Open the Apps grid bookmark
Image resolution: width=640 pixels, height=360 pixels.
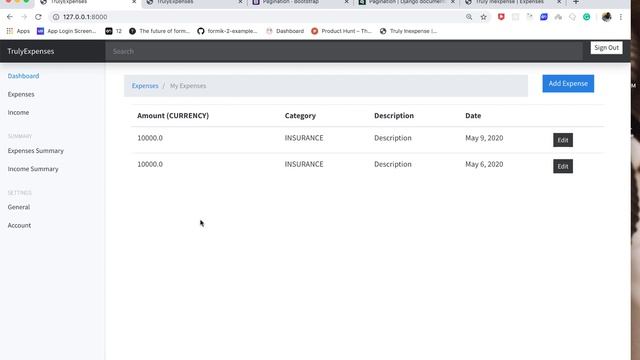[x=18, y=31]
